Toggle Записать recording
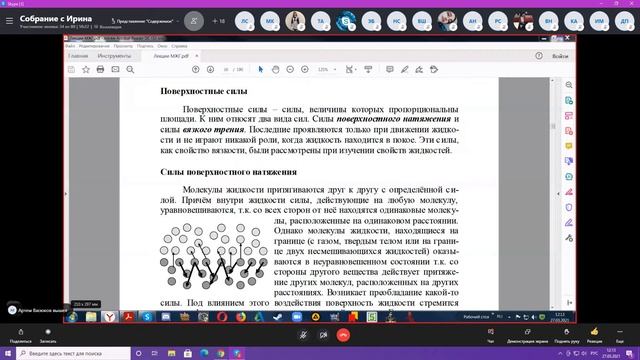 pyautogui.click(x=48, y=336)
